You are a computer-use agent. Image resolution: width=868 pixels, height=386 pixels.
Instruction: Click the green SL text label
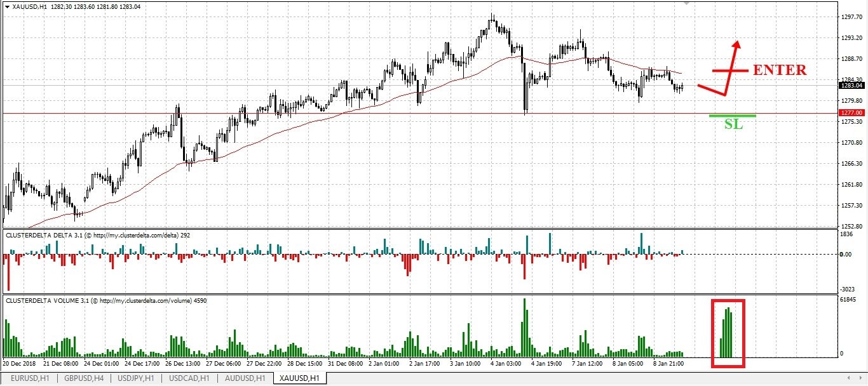733,124
